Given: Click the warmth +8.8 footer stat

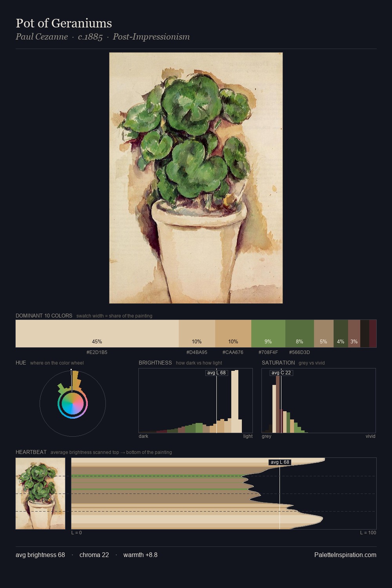Looking at the screenshot, I should [140, 555].
